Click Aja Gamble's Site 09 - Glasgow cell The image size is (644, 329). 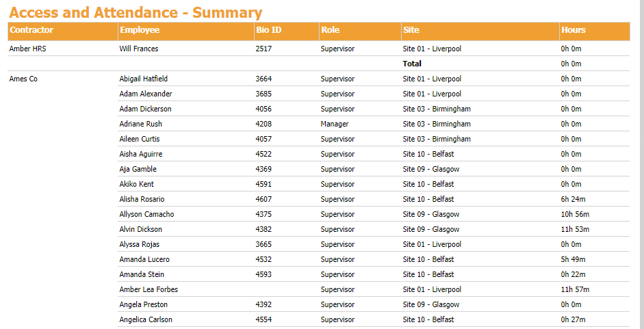pyautogui.click(x=431, y=170)
